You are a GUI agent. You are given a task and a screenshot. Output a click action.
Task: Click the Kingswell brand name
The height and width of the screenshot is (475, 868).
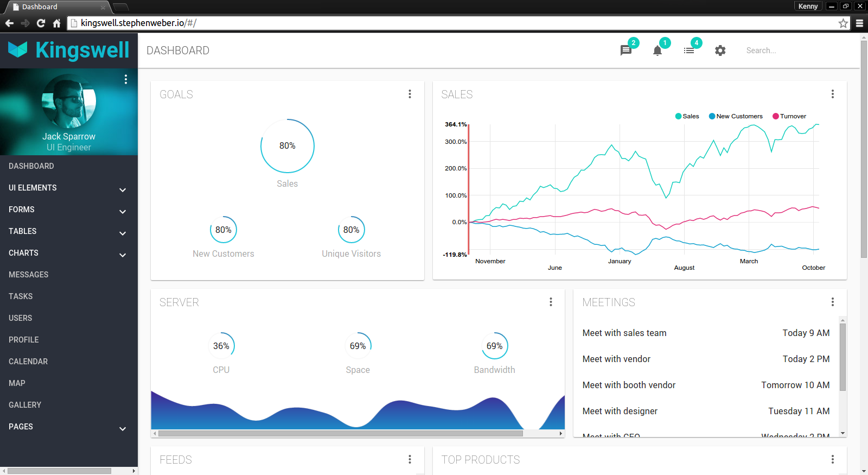(82, 50)
